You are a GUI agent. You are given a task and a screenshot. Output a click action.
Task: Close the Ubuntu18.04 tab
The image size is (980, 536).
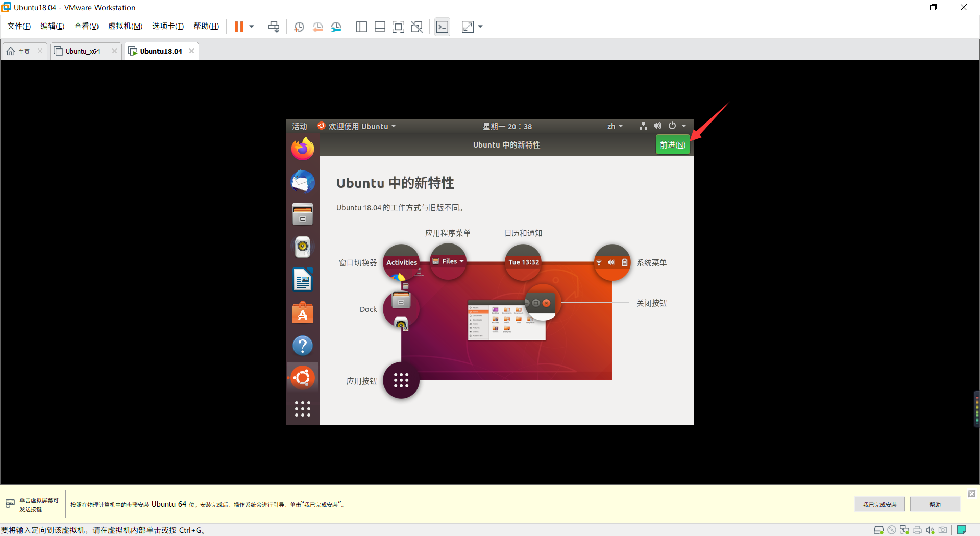191,51
